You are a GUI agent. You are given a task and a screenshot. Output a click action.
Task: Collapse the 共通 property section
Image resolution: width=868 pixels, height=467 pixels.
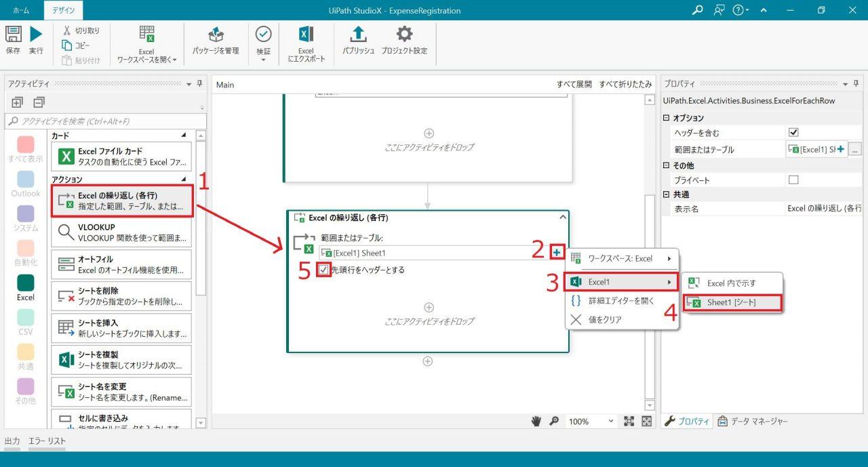pyautogui.click(x=667, y=195)
